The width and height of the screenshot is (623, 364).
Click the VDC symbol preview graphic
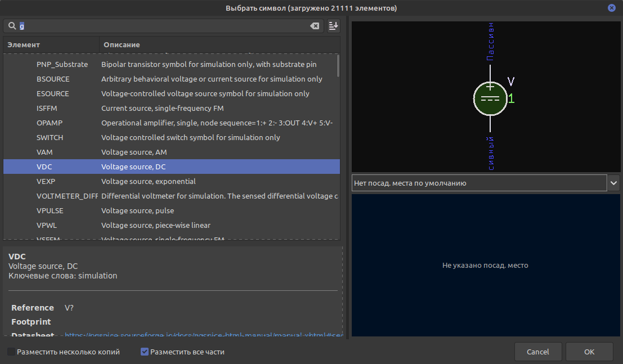pyautogui.click(x=490, y=97)
